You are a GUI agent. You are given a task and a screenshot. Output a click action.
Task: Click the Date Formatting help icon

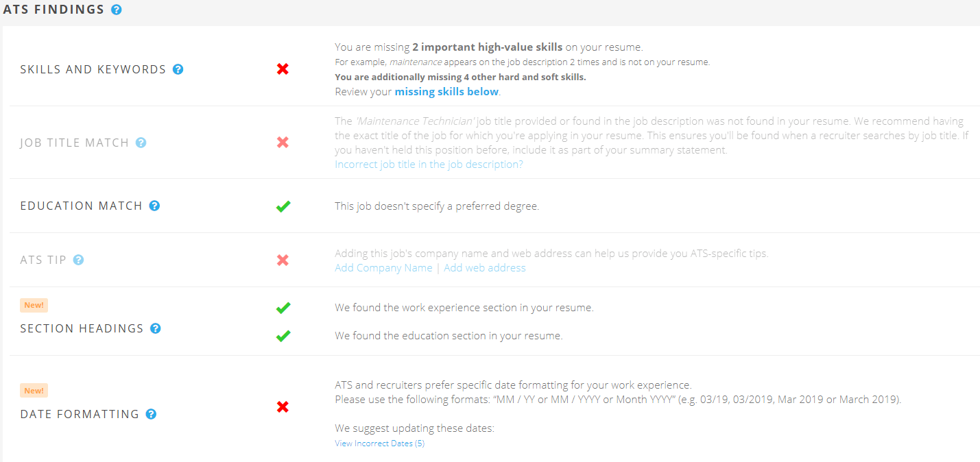point(150,413)
